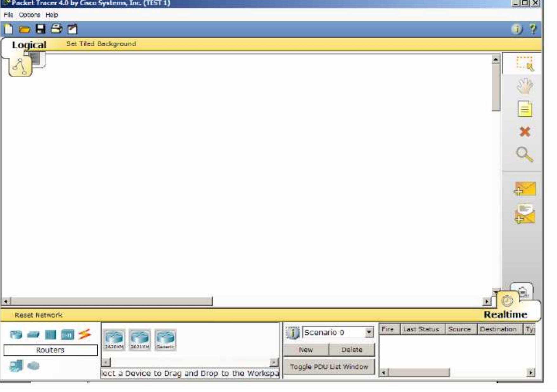Select the Hubs device category icon
Image resolution: width=557 pixels, height=392 pixels.
[x=50, y=334]
